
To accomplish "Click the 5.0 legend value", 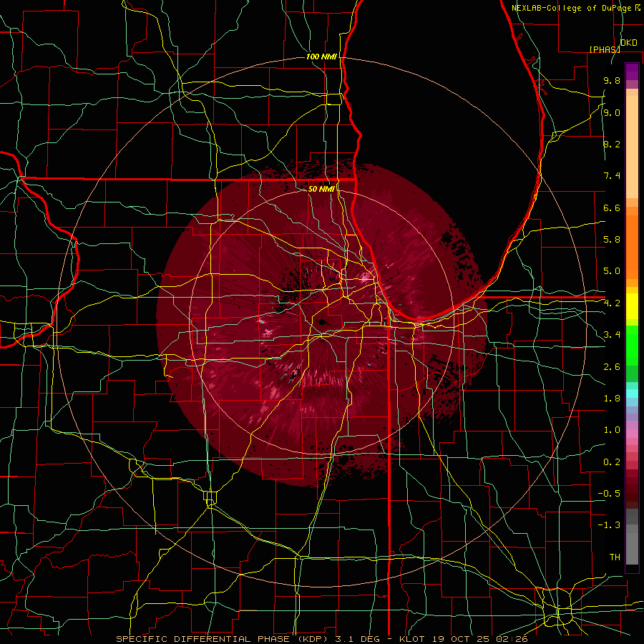I will click(612, 271).
